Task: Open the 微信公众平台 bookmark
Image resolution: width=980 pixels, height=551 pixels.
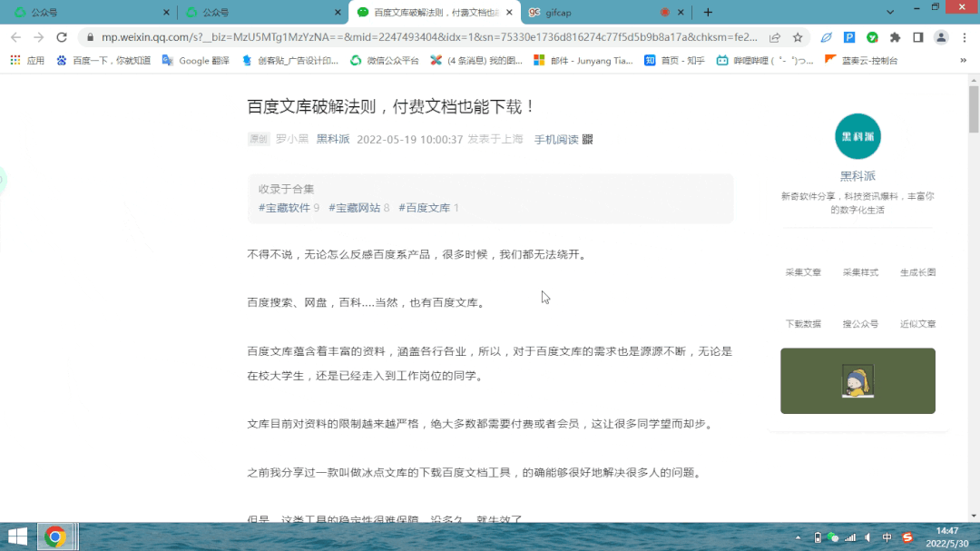Action: click(x=385, y=61)
